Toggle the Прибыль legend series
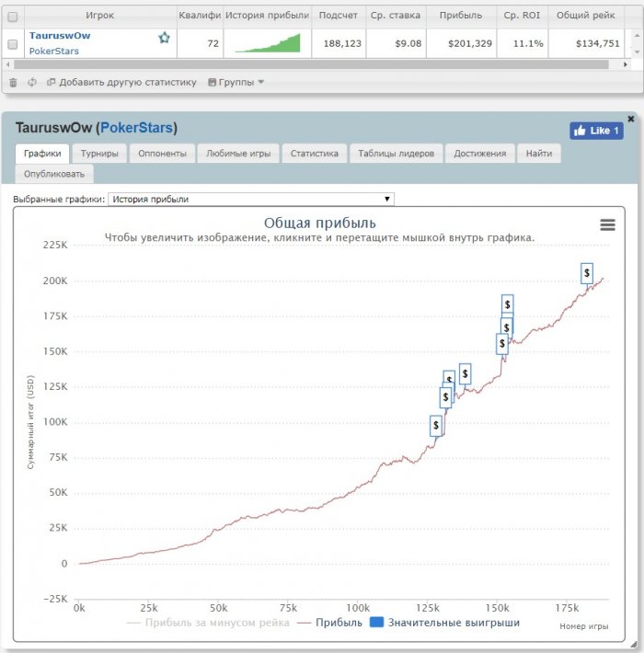The width and height of the screenshot is (644, 653). point(329,623)
